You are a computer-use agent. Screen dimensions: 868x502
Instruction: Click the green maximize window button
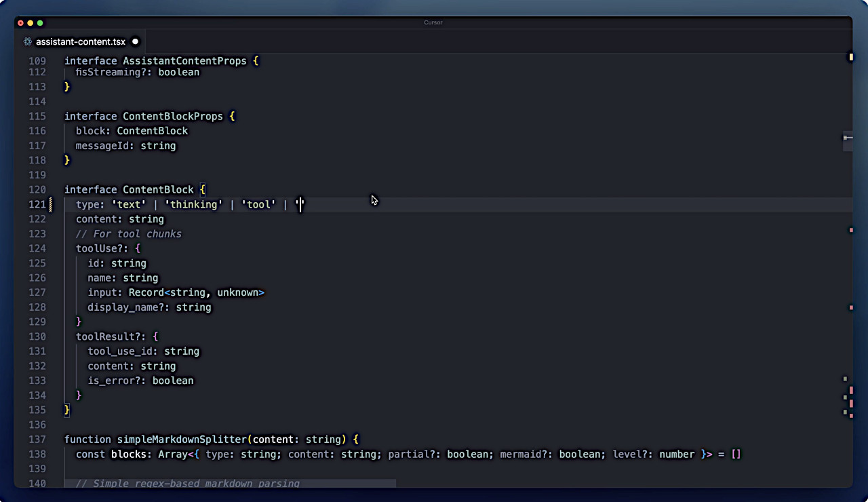40,23
